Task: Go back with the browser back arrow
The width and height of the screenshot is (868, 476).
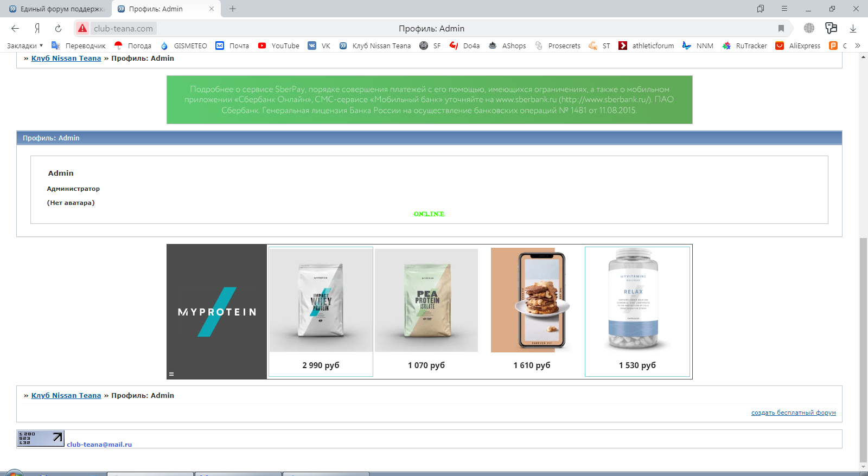Action: [15, 28]
